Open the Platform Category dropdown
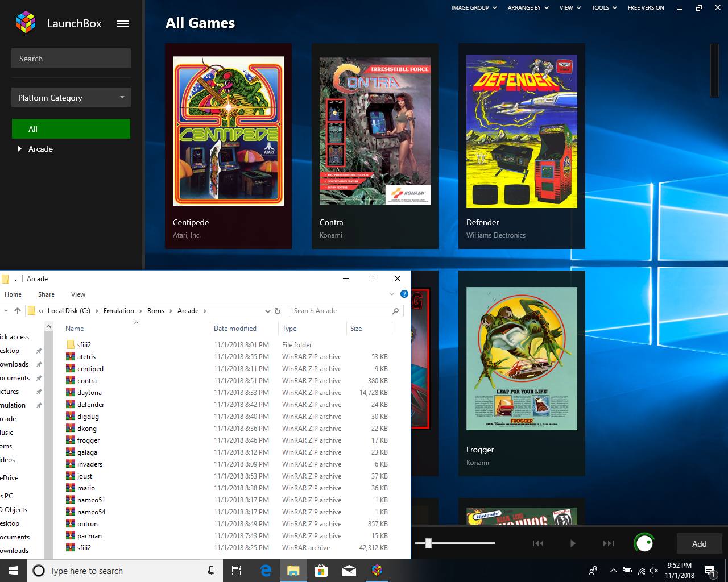This screenshot has width=728, height=582. [71, 97]
